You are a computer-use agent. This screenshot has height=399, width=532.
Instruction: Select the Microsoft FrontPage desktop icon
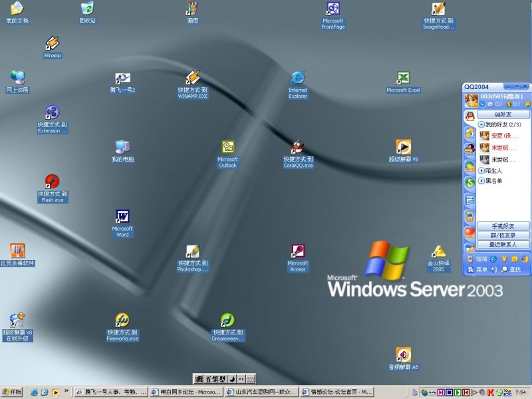coord(332,9)
